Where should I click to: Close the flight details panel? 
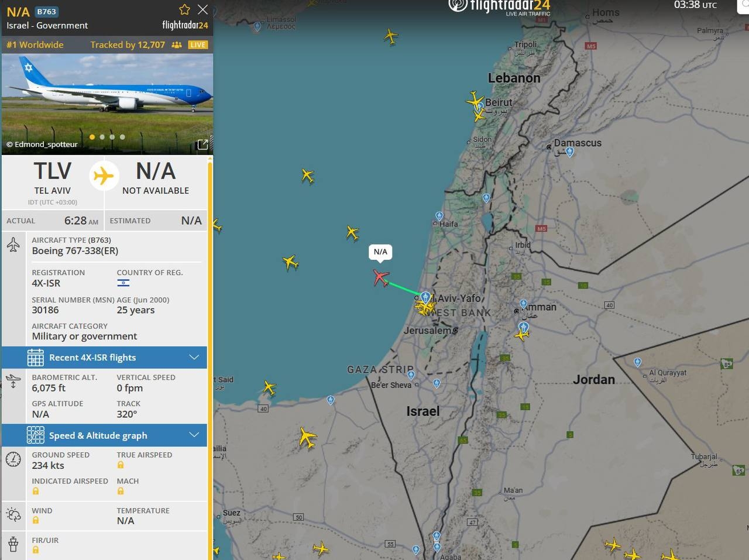point(202,9)
